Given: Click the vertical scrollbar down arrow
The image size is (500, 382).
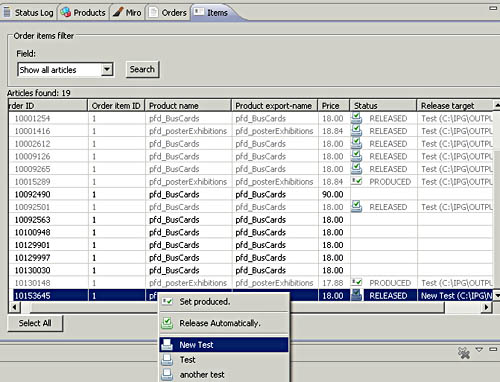Looking at the screenshot, I should click(497, 295).
